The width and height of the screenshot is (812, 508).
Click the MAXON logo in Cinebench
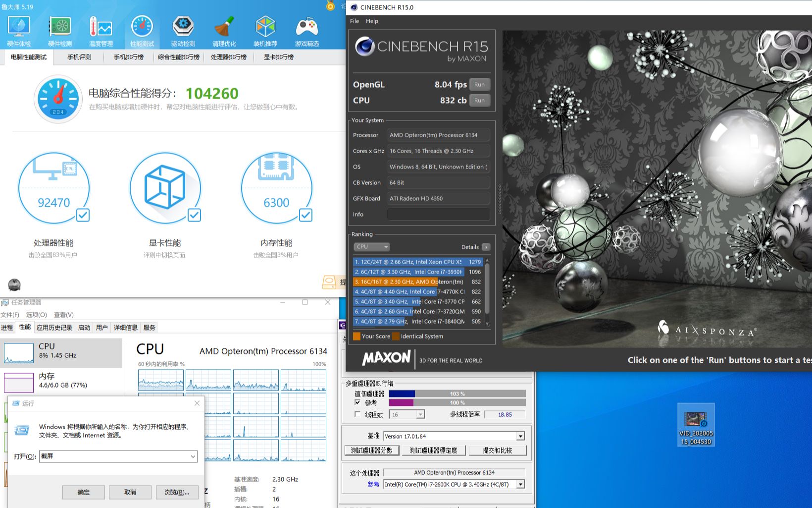tap(386, 358)
